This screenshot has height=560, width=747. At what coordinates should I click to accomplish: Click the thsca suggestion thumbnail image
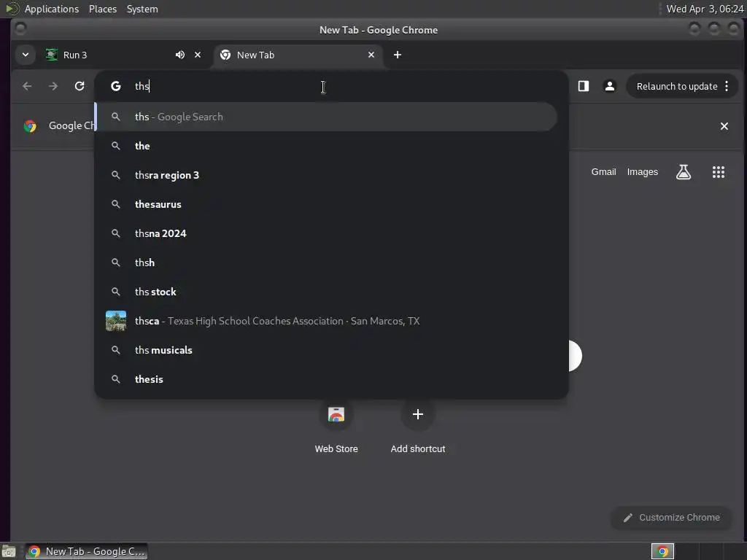pyautogui.click(x=116, y=321)
